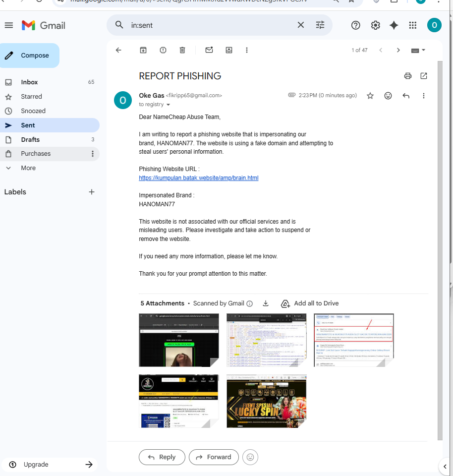The image size is (453, 476).
Task: Open the main menu hamburger icon
Action: point(9,25)
